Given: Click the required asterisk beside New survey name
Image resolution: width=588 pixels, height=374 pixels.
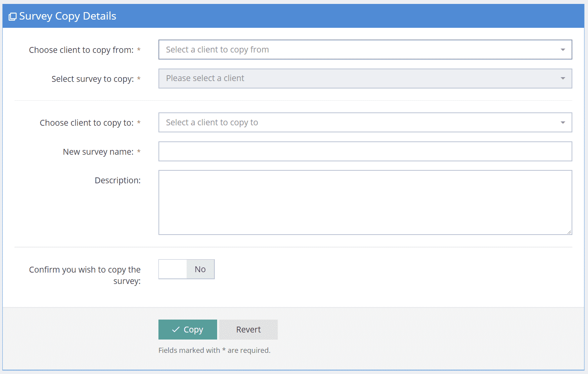Looking at the screenshot, I should (x=139, y=152).
